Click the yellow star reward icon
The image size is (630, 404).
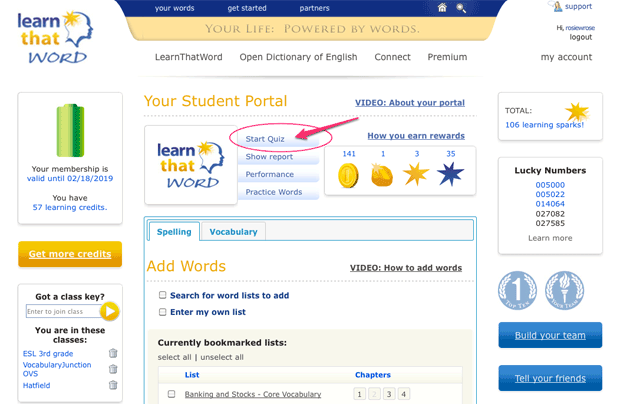click(416, 174)
